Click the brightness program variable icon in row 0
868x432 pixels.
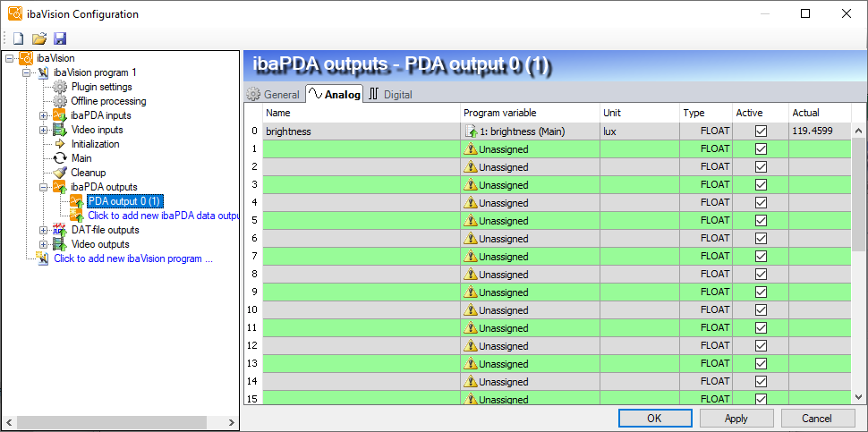coord(471,131)
